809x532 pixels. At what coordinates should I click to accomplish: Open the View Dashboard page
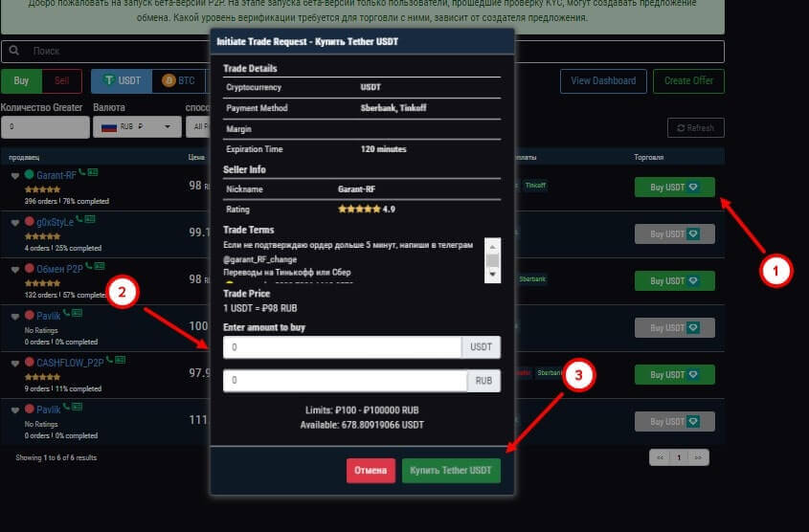(602, 81)
